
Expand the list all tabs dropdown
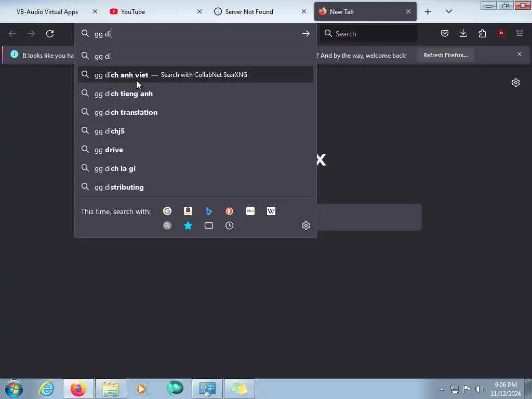448,12
